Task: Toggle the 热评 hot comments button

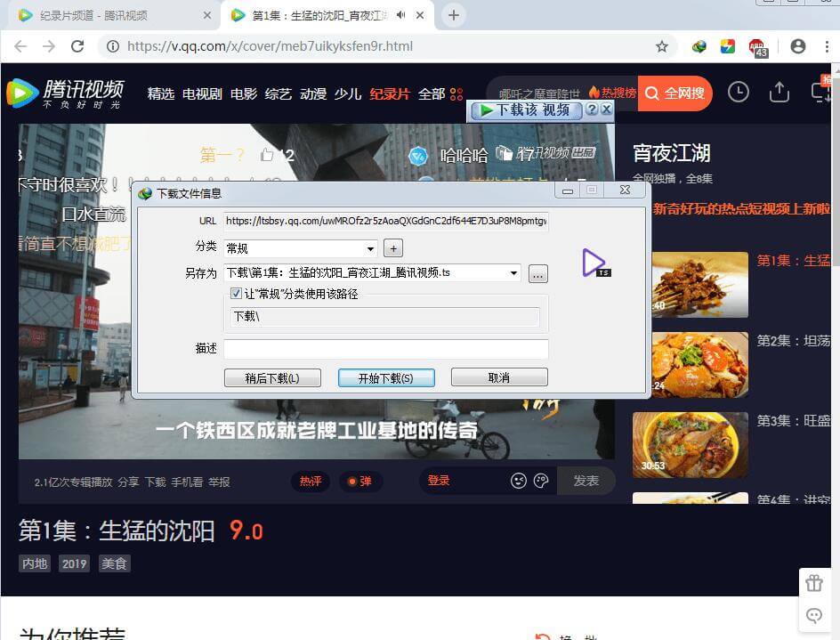Action: tap(311, 481)
